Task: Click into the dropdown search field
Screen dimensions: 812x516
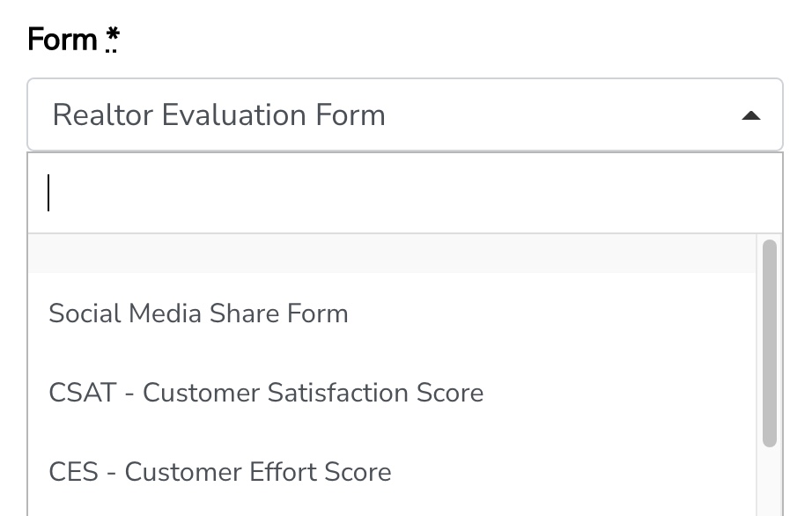Action: coord(405,194)
